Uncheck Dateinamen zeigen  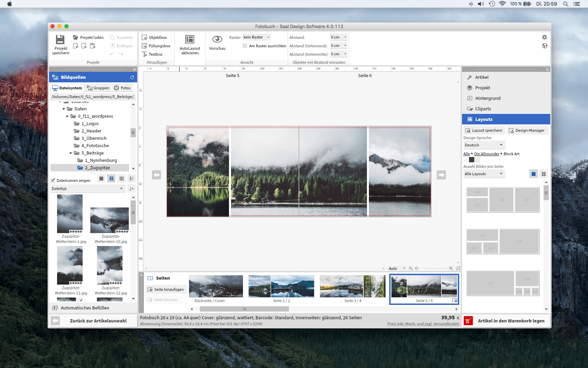54,180
